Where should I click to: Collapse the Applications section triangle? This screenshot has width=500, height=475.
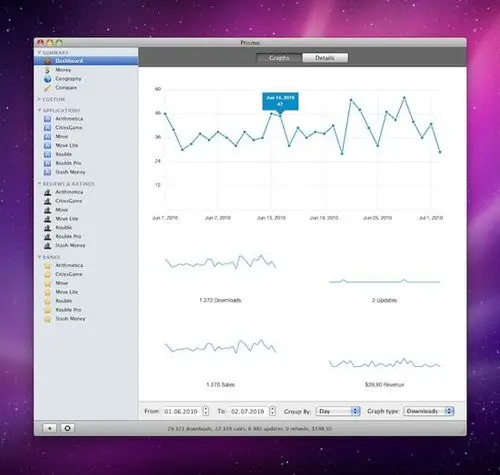pos(39,110)
